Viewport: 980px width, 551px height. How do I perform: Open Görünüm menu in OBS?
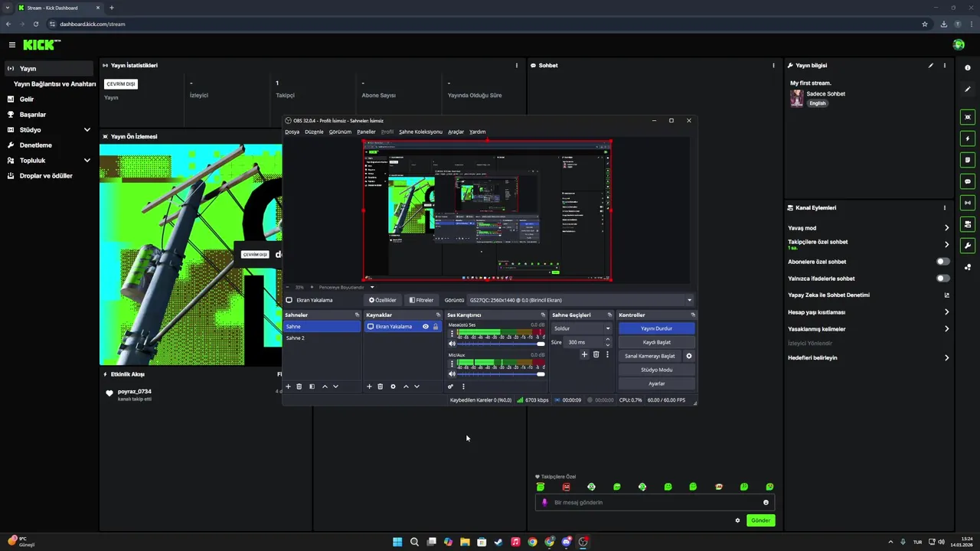pos(340,132)
